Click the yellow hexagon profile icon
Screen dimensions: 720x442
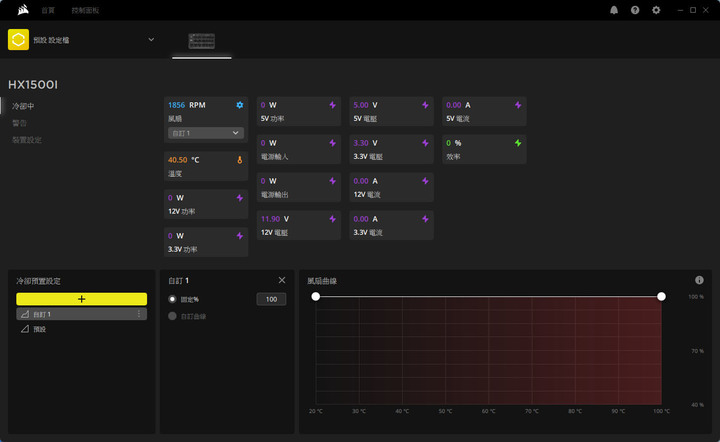18,39
